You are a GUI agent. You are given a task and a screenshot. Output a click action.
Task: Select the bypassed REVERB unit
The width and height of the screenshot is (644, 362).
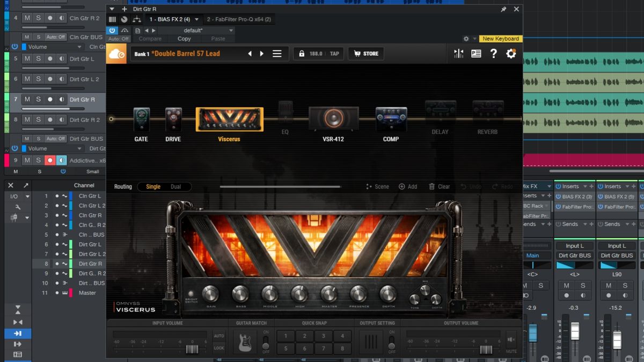click(x=488, y=112)
